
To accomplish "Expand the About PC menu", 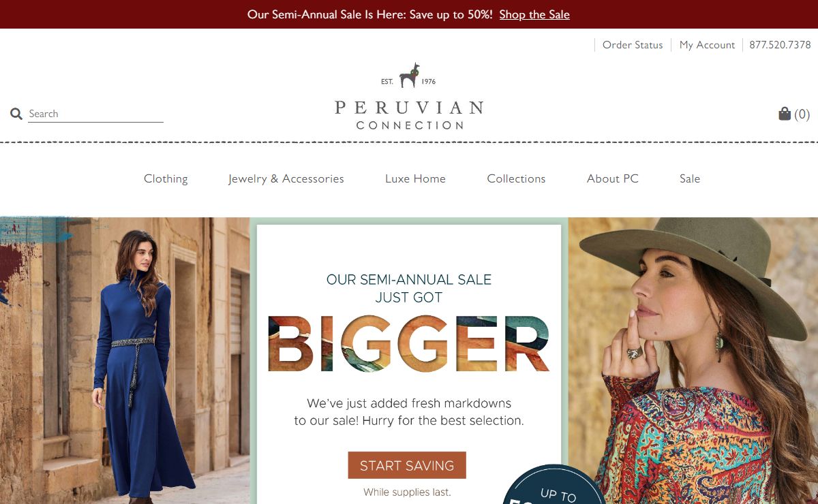I will point(613,178).
